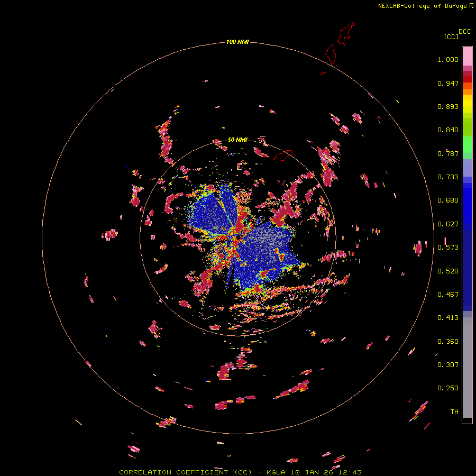The image size is (476, 476).
Task: Click the 0.627 color scale value
Action: click(x=448, y=224)
